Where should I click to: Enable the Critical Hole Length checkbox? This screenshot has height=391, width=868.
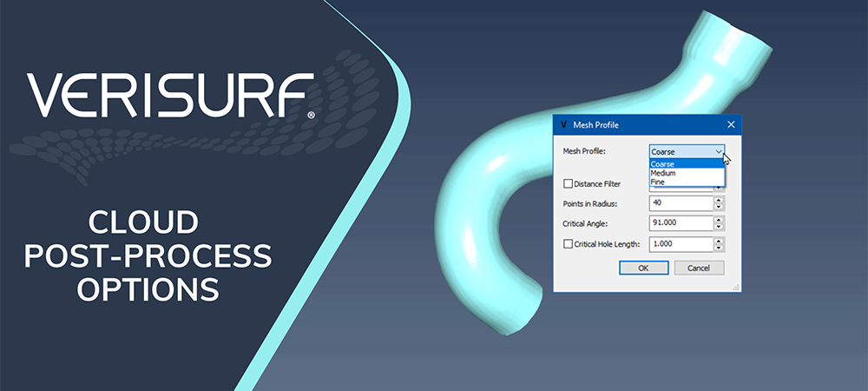(568, 243)
